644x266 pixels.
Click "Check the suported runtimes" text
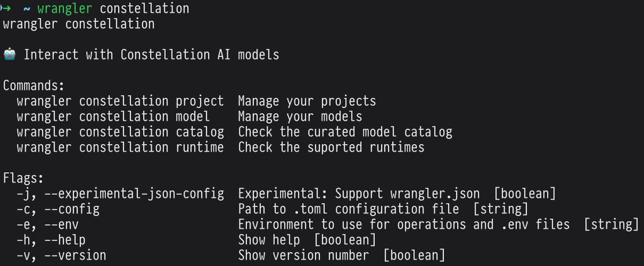tap(331, 147)
